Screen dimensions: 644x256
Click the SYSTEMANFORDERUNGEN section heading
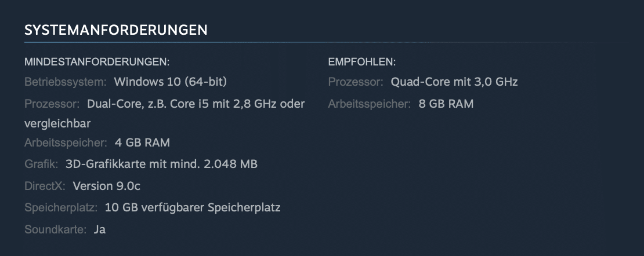coord(115,30)
